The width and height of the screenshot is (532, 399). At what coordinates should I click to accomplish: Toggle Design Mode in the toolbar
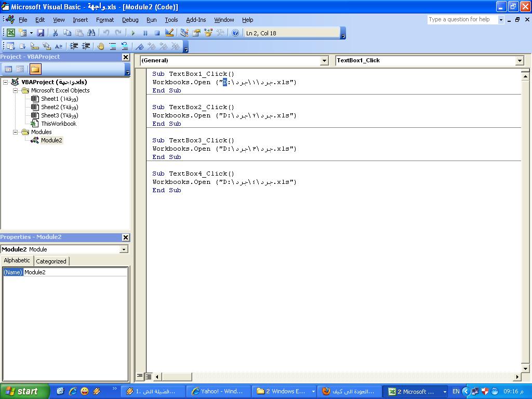[169, 33]
